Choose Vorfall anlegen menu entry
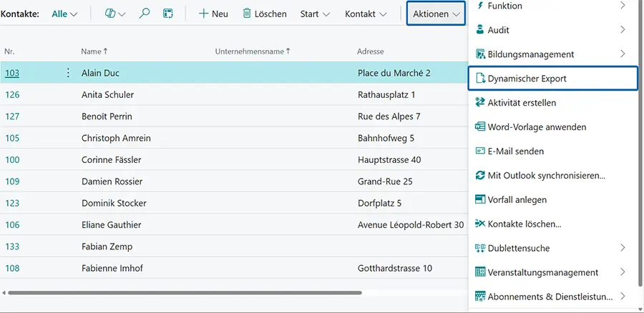 click(553, 199)
